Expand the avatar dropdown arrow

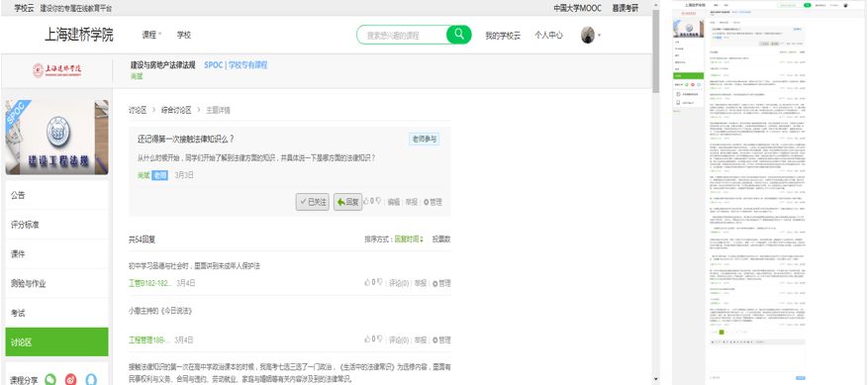click(599, 36)
